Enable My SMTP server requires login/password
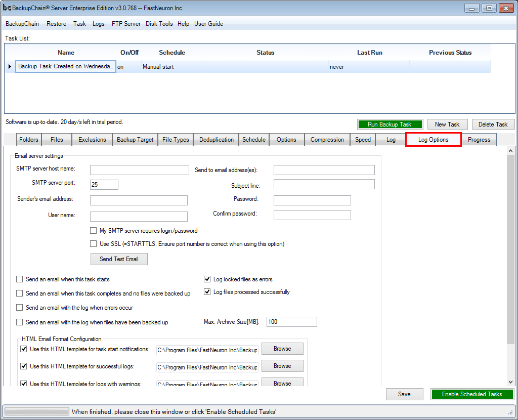The height and width of the screenshot is (420, 518). [x=94, y=231]
